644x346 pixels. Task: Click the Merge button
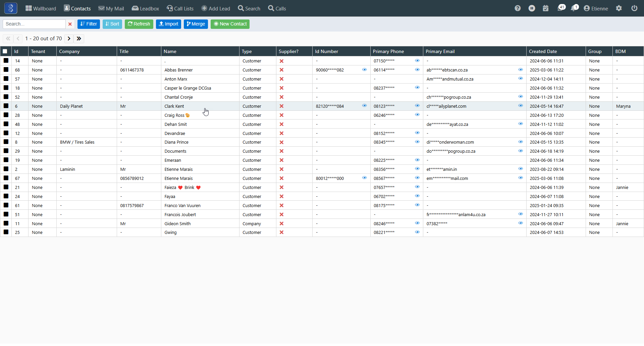196,24
